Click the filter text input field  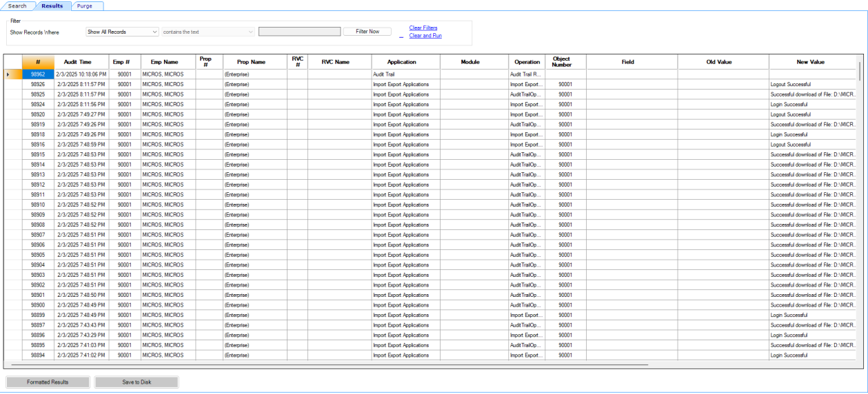(299, 32)
